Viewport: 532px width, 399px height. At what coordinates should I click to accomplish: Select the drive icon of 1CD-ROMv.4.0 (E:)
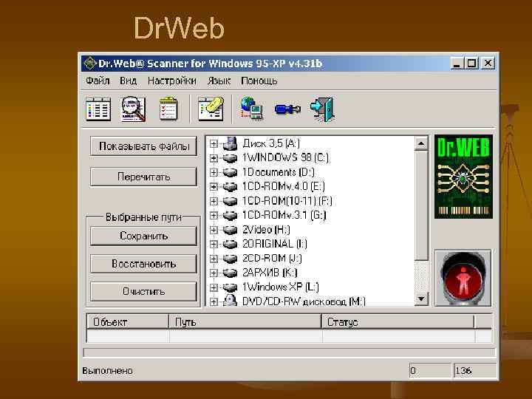click(x=230, y=187)
